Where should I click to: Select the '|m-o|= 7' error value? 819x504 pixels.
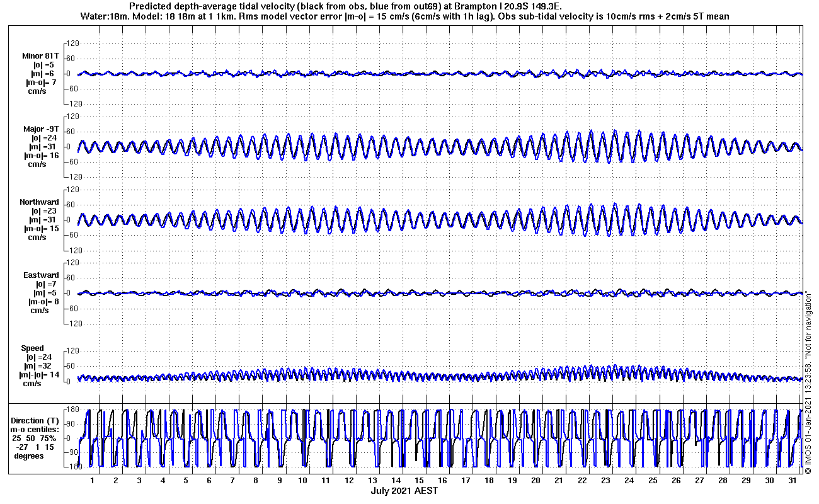coord(40,83)
